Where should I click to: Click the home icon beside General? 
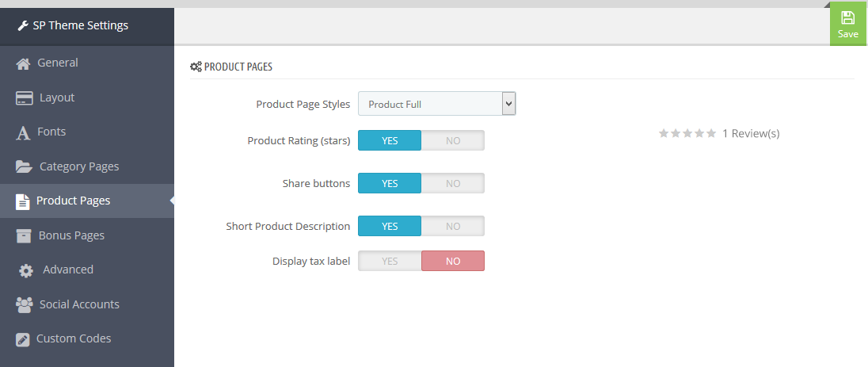(x=23, y=63)
